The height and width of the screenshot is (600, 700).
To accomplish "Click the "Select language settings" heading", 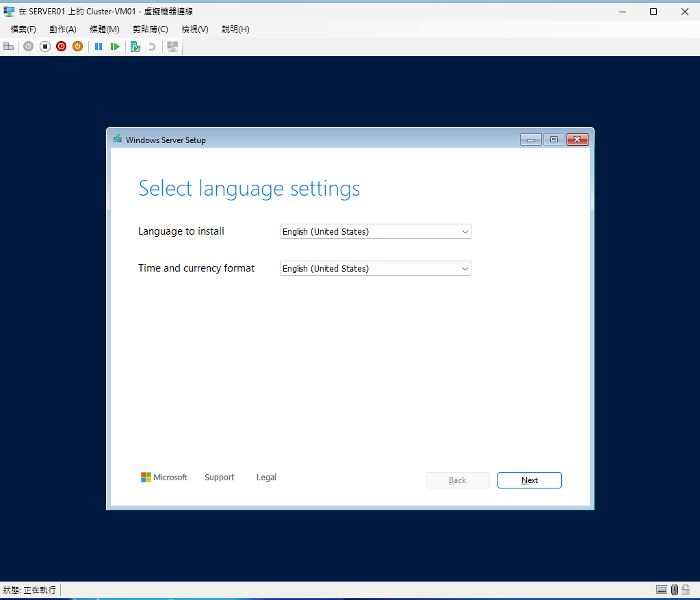I will [249, 189].
